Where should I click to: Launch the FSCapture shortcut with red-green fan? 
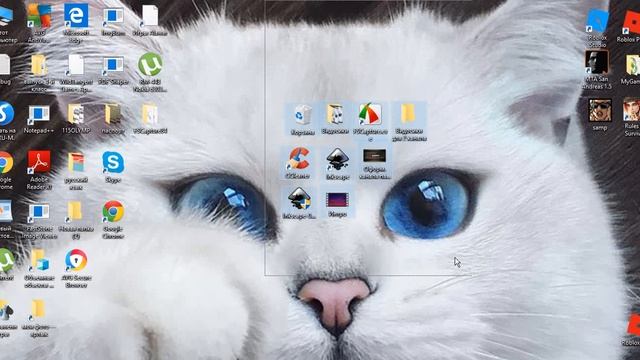pos(370,122)
